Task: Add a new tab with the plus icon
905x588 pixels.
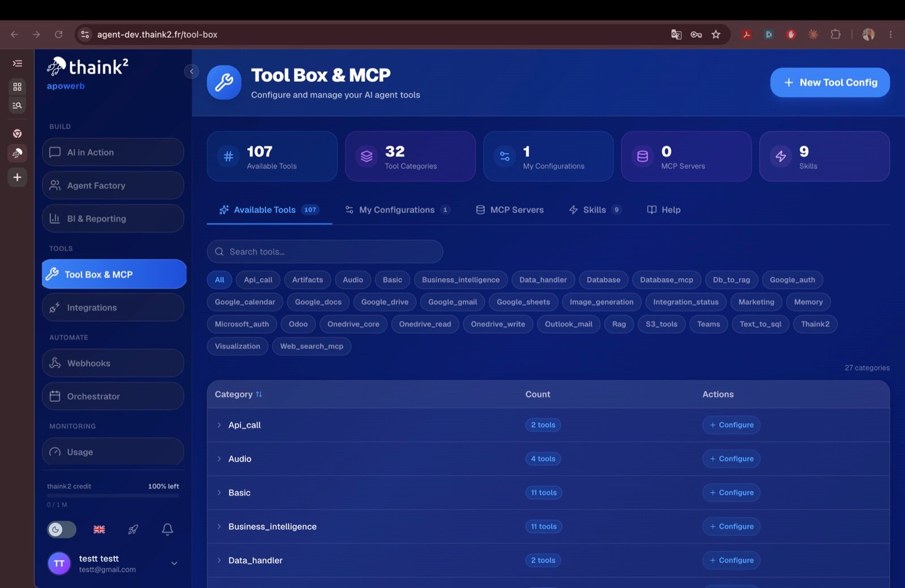Action: 18,177
